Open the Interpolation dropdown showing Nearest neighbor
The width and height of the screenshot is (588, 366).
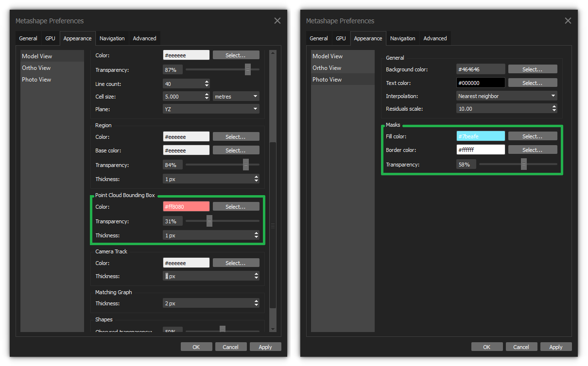point(507,96)
